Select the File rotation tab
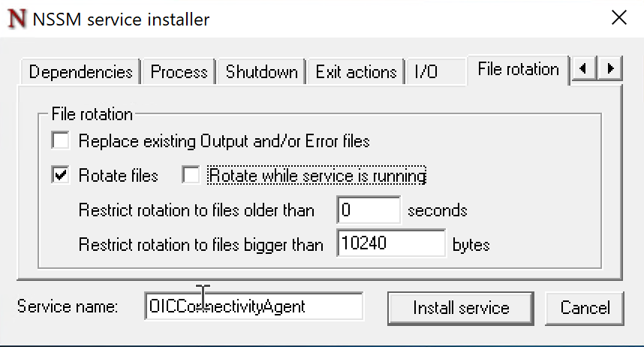The width and height of the screenshot is (644, 347). [518, 70]
